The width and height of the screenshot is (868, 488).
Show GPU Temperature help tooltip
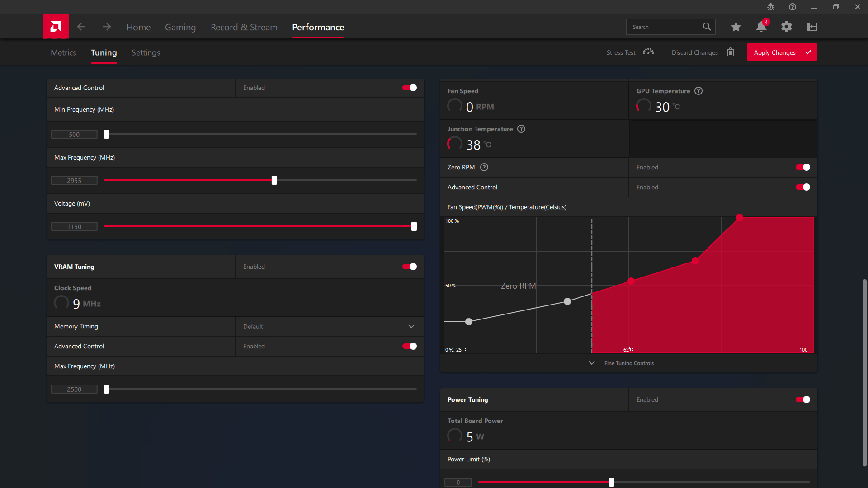[x=698, y=91]
